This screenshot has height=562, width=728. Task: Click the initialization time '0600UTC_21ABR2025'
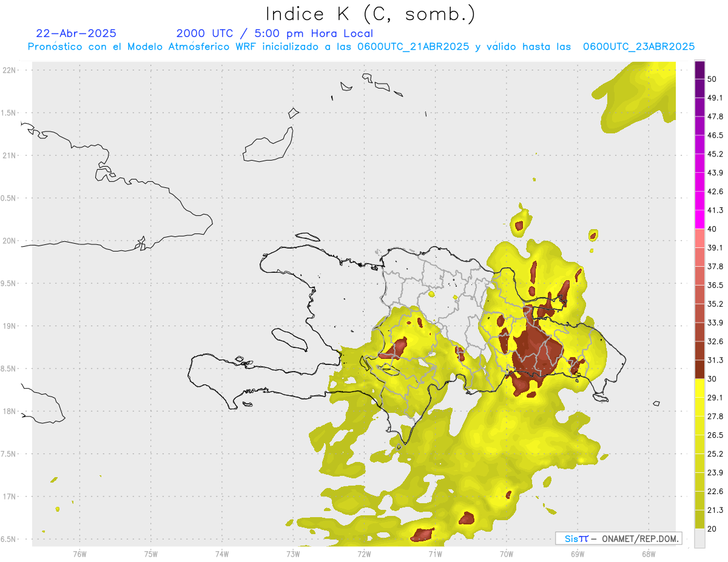(413, 47)
